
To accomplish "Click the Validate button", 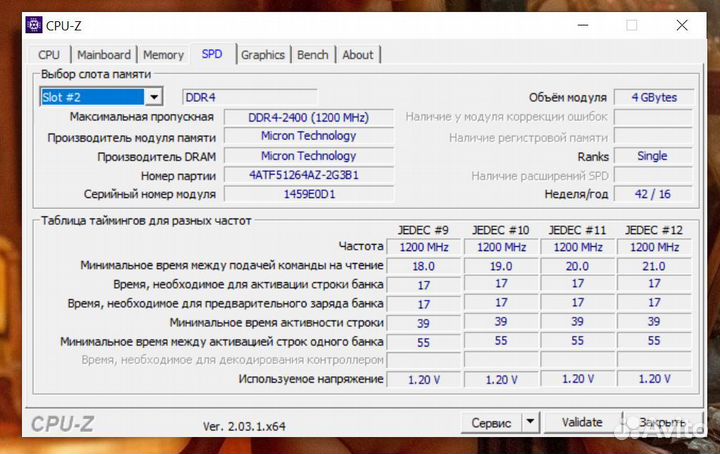I will click(x=582, y=422).
